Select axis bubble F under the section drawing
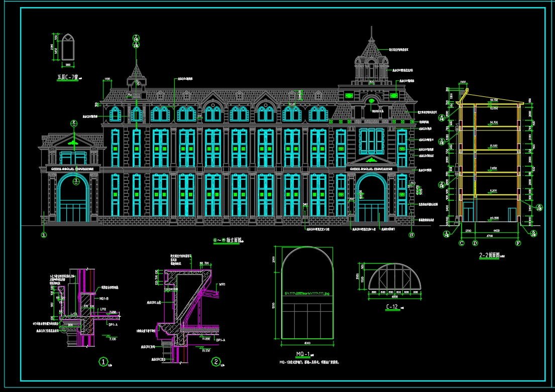 (x=518, y=243)
